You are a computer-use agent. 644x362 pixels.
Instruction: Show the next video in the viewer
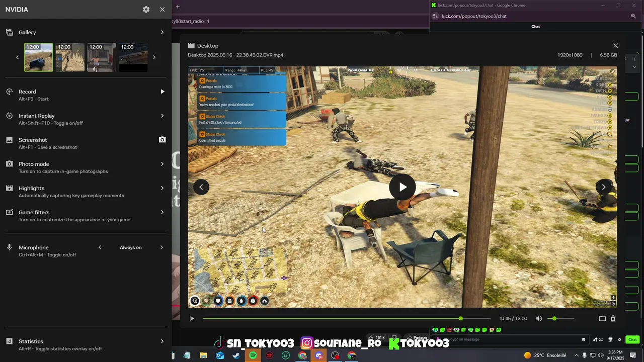click(604, 187)
